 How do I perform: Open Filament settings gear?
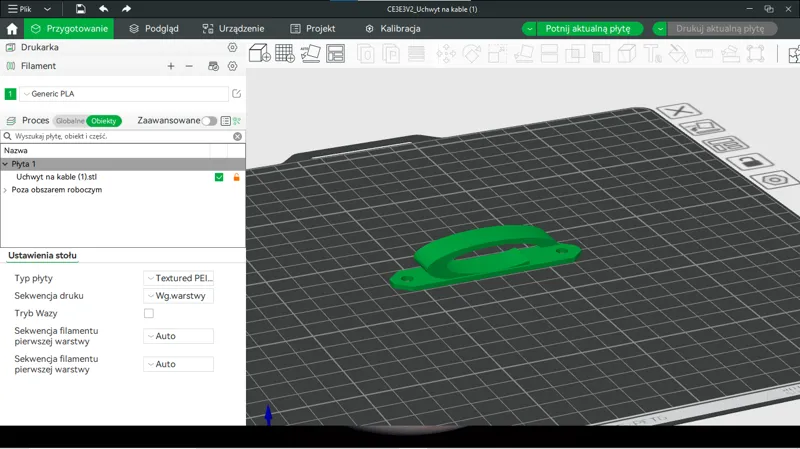[x=232, y=66]
